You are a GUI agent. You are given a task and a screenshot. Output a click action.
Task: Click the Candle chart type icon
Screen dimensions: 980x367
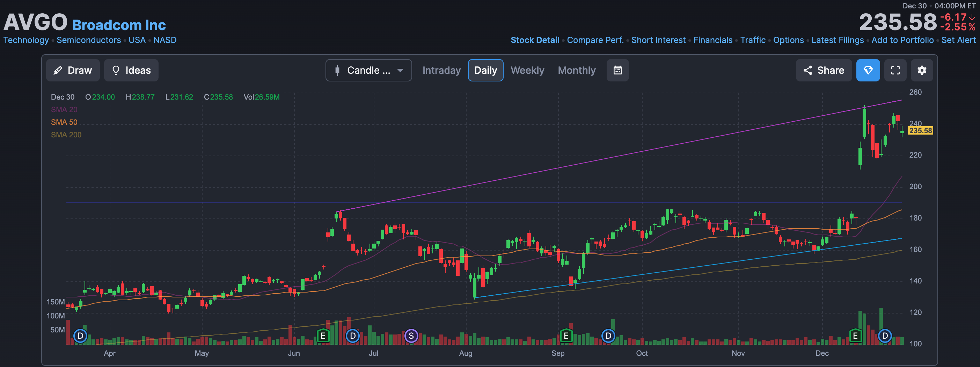337,71
